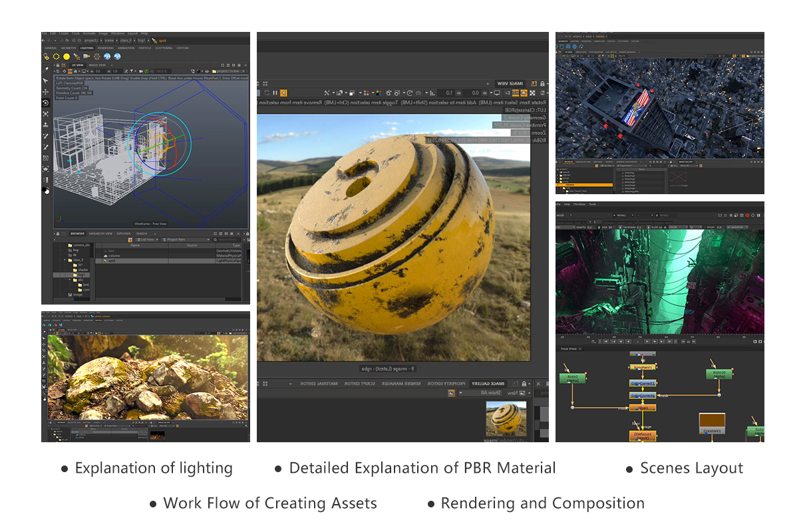The height and width of the screenshot is (532, 805).
Task: Click the yellow sphere light icon on the Lighting shelf
Action: click(x=67, y=57)
